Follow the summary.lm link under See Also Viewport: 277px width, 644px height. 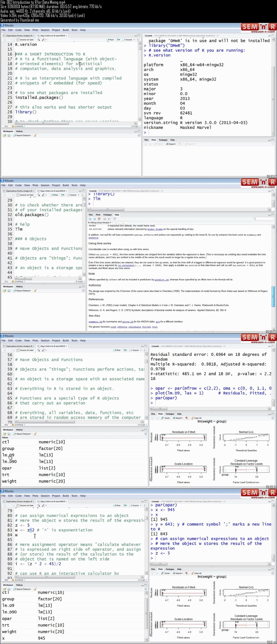click(x=95, y=322)
